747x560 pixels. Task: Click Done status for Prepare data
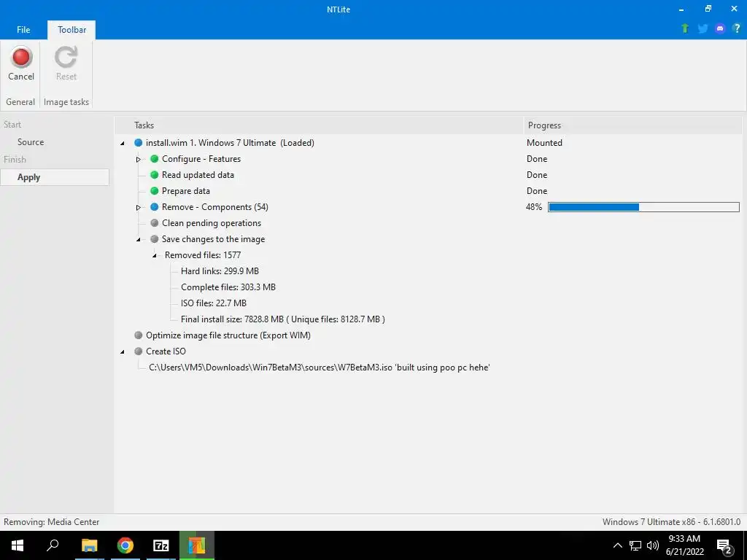tap(537, 191)
